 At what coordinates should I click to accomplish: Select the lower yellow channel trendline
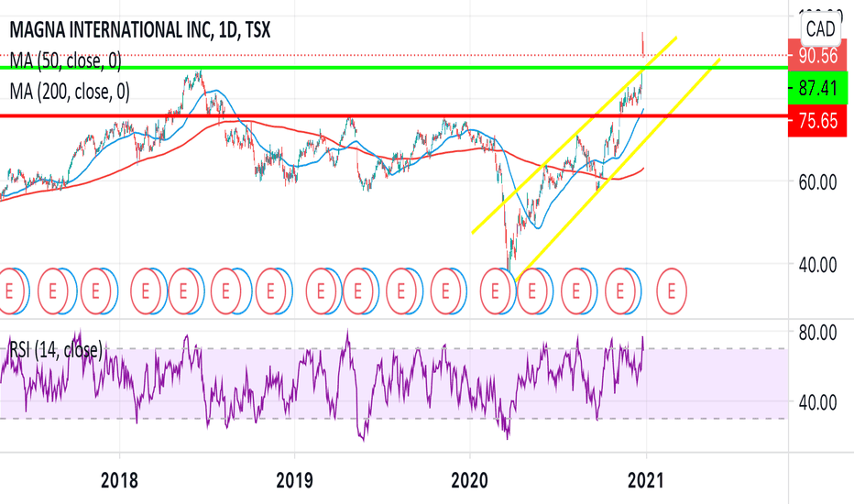(618, 170)
